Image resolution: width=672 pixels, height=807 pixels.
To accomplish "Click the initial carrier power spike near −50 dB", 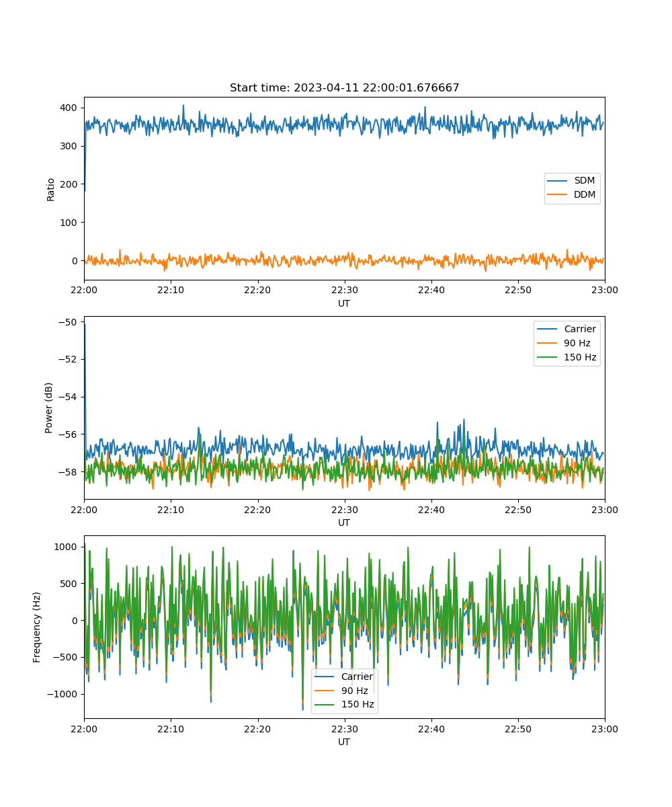I will pyautogui.click(x=85, y=325).
